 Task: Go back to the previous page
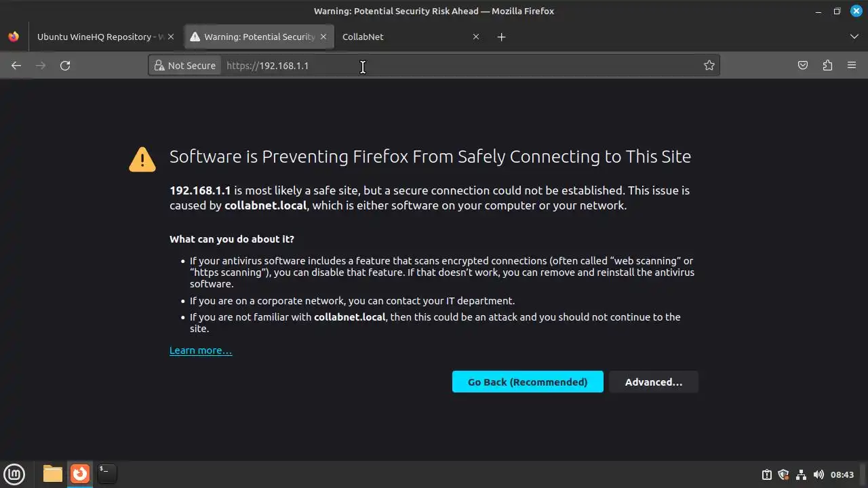(16, 66)
